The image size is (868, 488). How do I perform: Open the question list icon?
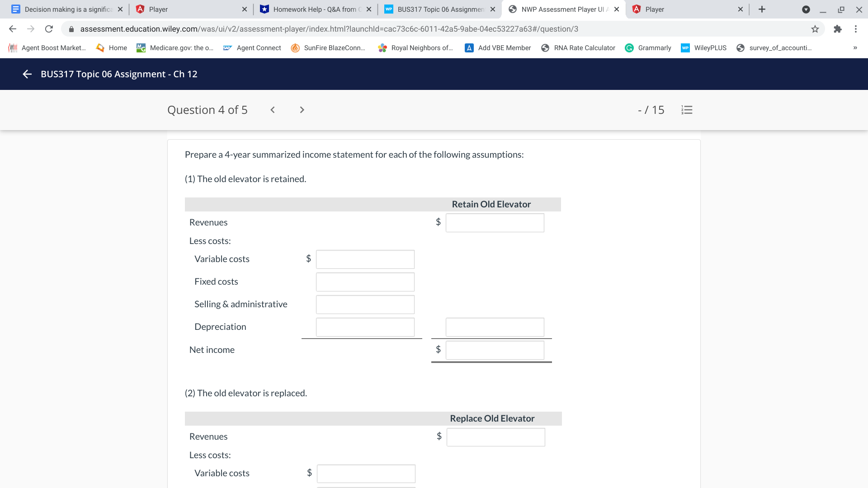coord(687,110)
